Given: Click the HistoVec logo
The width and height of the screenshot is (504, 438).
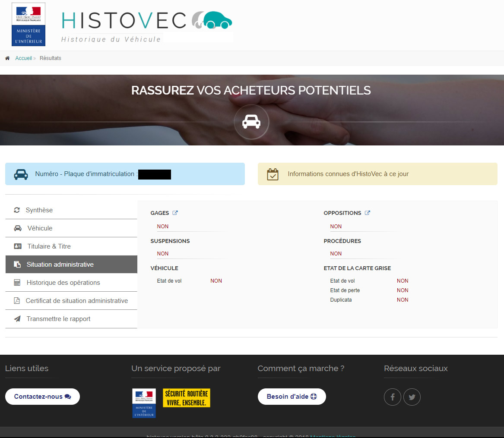Looking at the screenshot, I should (x=147, y=27).
